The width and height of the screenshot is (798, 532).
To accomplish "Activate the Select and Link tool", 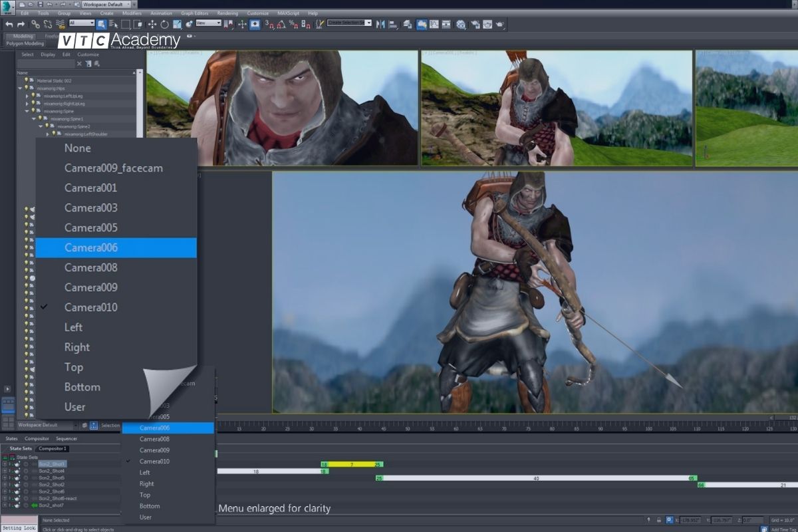I will point(37,25).
